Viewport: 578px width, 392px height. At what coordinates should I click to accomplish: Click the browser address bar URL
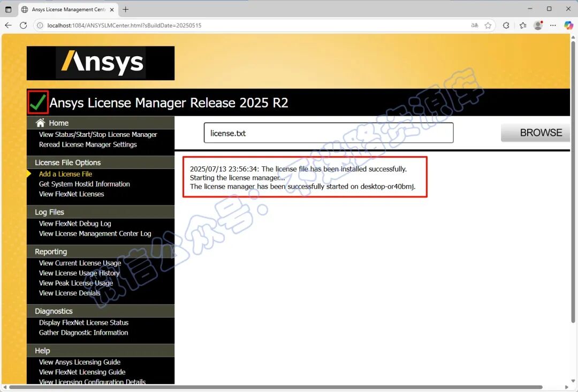point(124,26)
